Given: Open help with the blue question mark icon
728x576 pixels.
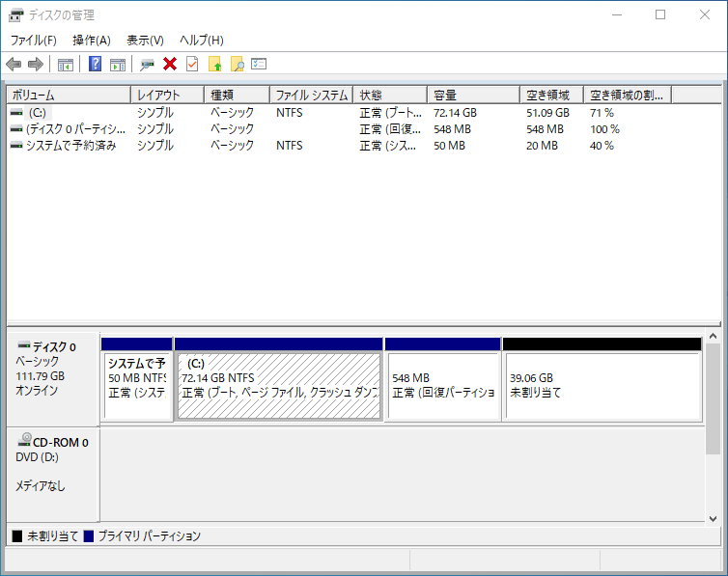Looking at the screenshot, I should click(x=95, y=64).
